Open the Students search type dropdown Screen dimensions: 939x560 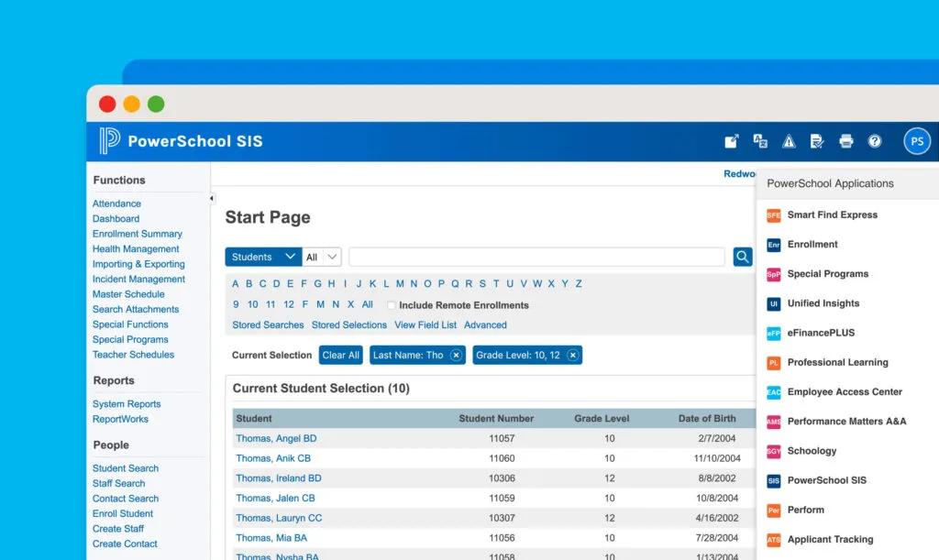(263, 257)
